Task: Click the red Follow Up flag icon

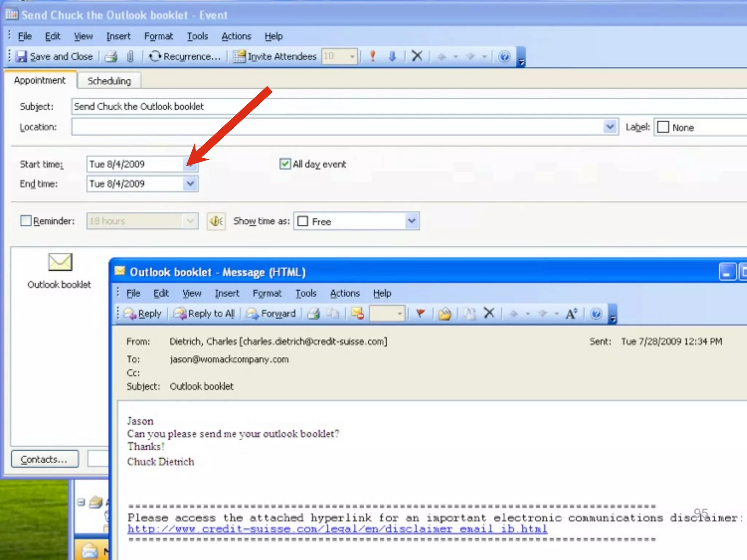Action: click(x=421, y=313)
